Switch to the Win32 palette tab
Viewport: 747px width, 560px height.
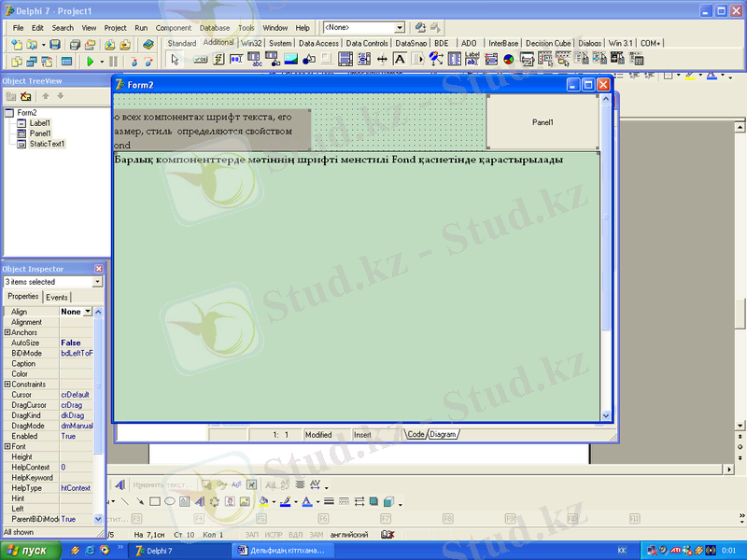(251, 43)
